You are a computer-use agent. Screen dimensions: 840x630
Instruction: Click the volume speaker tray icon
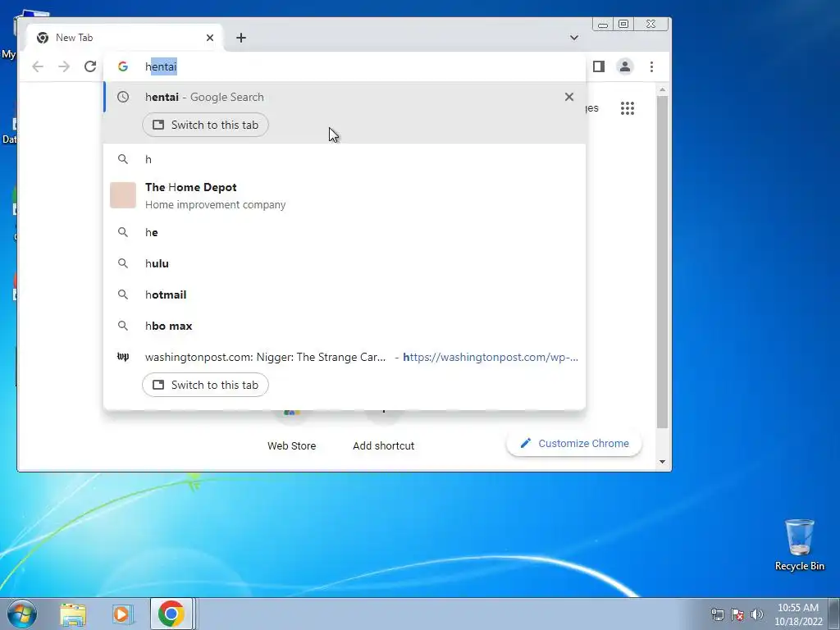757,614
